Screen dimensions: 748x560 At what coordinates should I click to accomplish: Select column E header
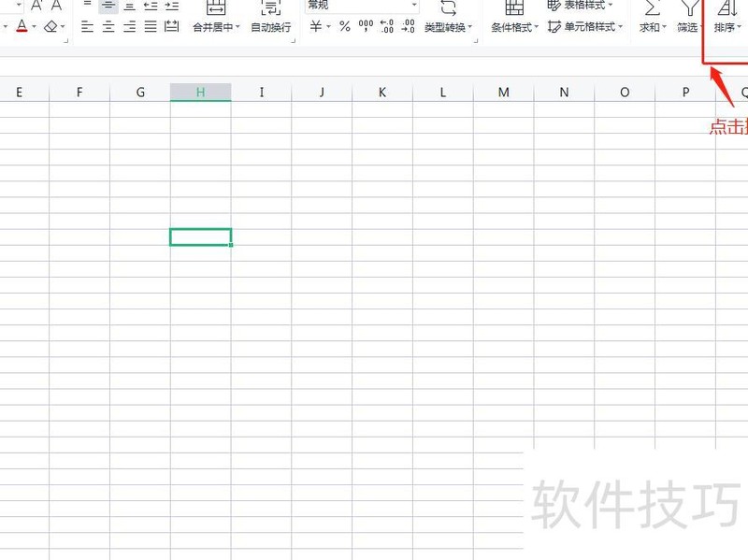coord(19,93)
